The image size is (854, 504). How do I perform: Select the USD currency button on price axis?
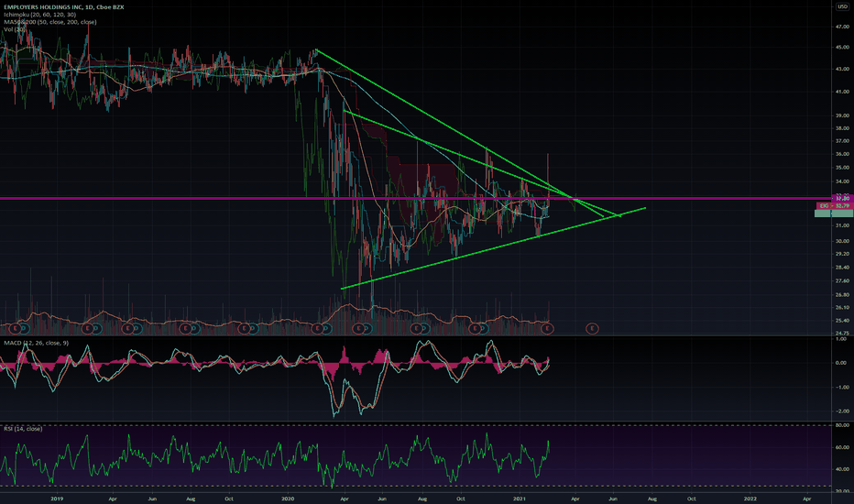(842, 6)
